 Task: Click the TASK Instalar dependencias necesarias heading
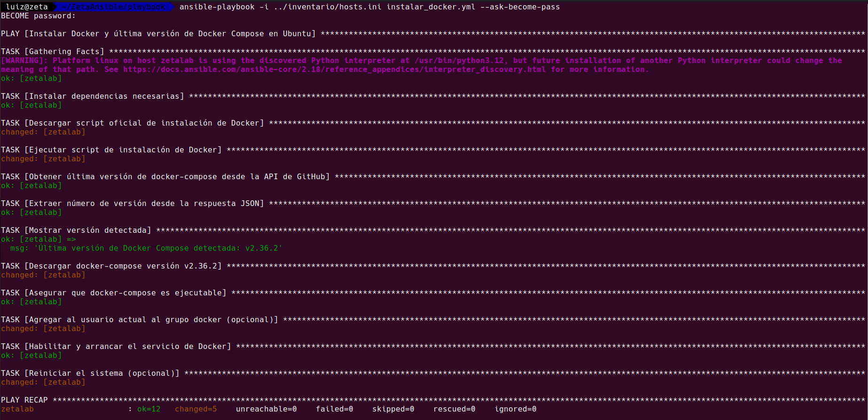point(93,96)
